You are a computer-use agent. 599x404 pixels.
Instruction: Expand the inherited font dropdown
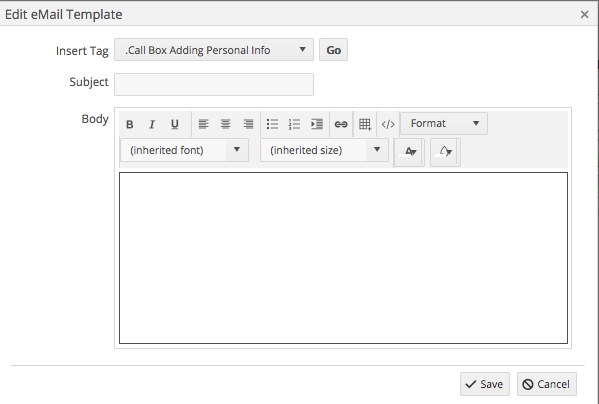click(x=185, y=150)
